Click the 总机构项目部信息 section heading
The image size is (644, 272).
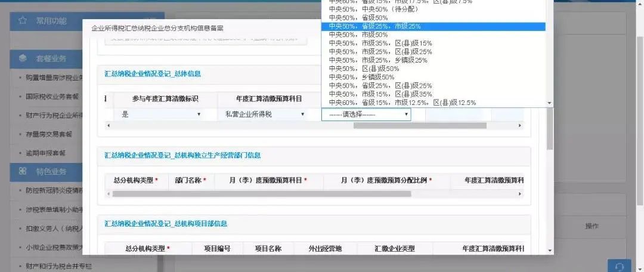pos(166,224)
